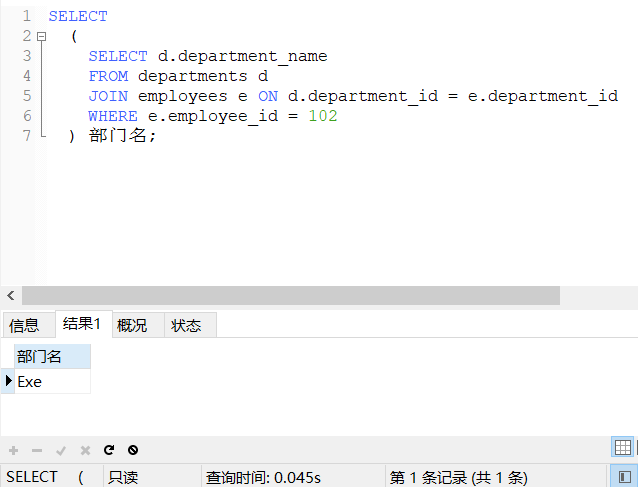Viewport: 638px width, 487px height.
Task: Click the refresh results icon
Action: (x=109, y=451)
